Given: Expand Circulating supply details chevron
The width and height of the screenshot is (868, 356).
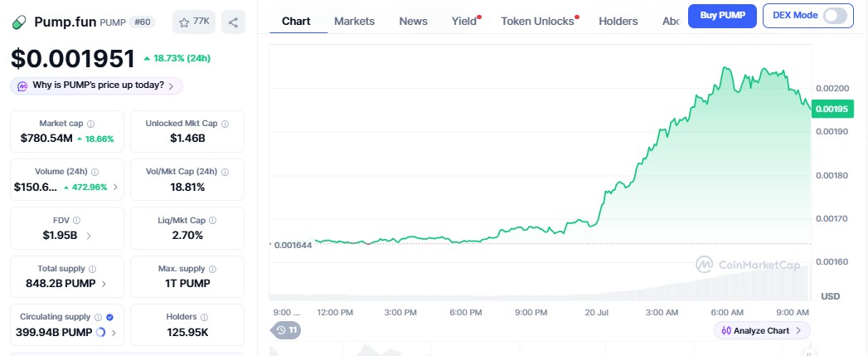Looking at the screenshot, I should coord(114,333).
